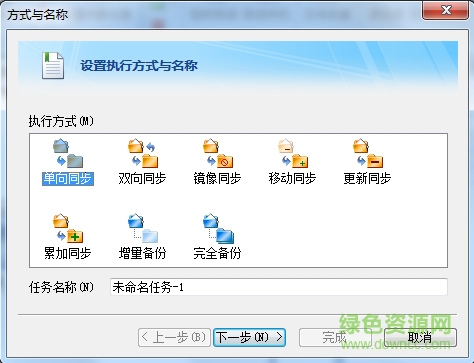Click the 任务名称(N) label
This screenshot has height=363, width=474.
[61, 287]
